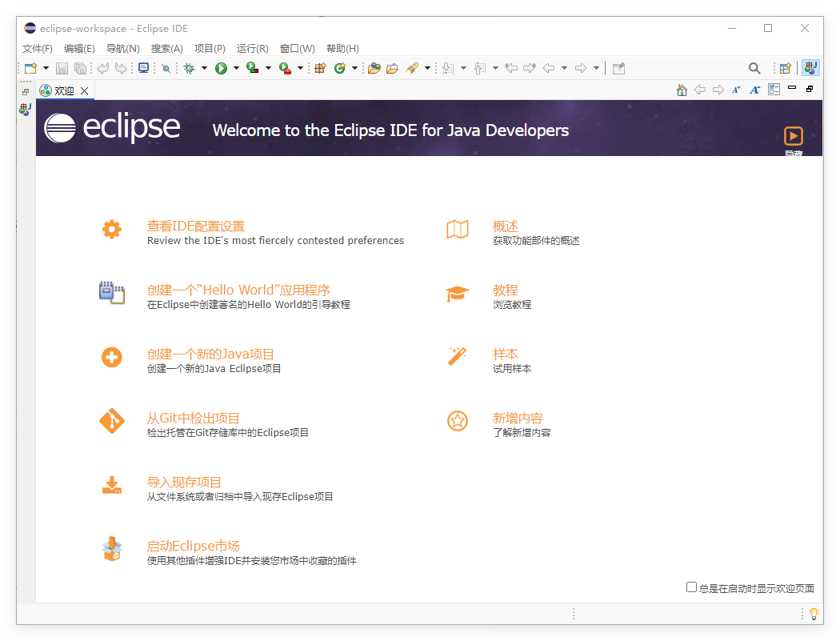The height and width of the screenshot is (641, 840).
Task: Enable 总是在启动时显示欢迎页面 checkbox
Action: (x=691, y=587)
